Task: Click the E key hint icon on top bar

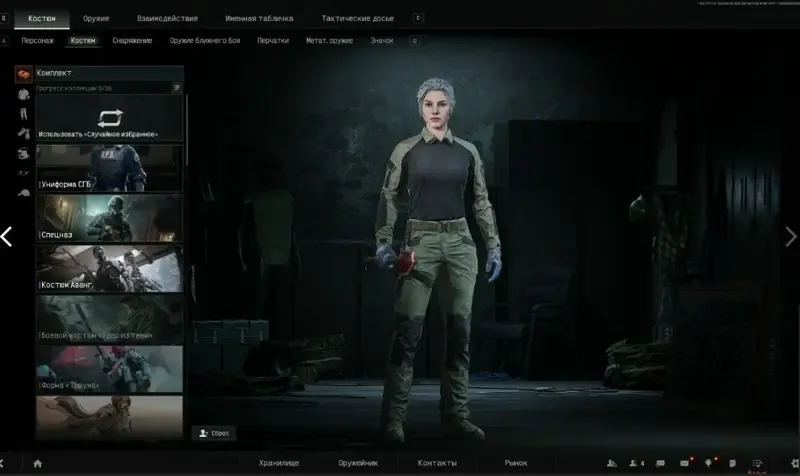Action: pos(418,18)
